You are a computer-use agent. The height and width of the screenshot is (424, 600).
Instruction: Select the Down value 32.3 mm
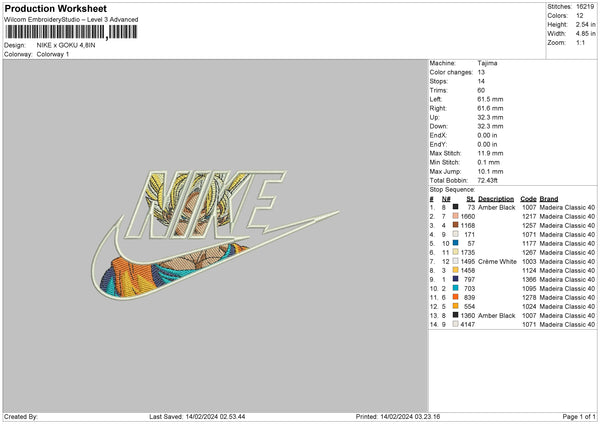tap(490, 126)
